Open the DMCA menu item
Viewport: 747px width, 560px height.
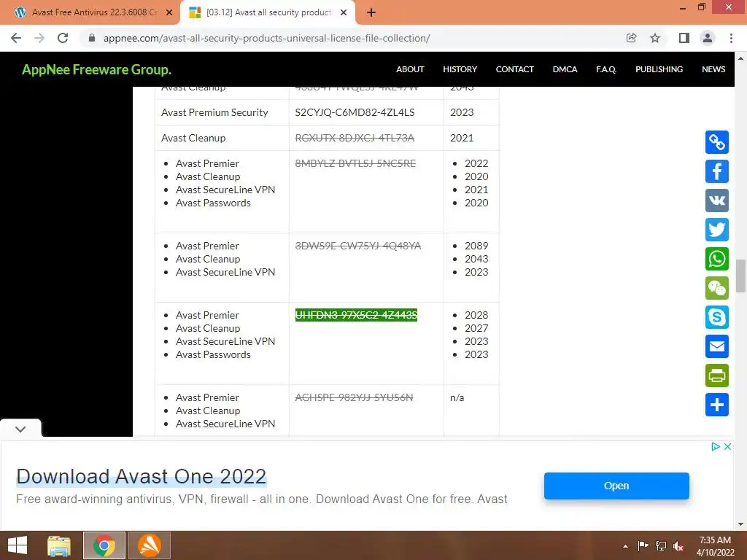click(x=565, y=69)
